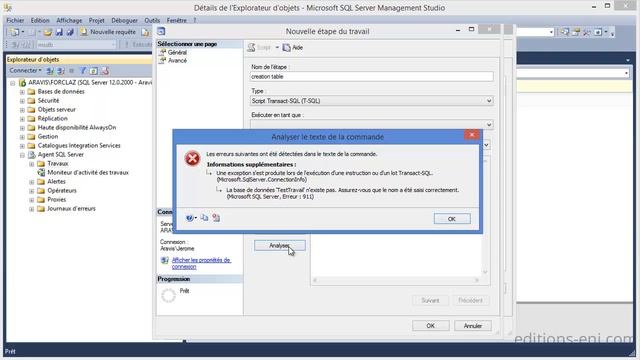Click the connect Object Explorer icon
The height and width of the screenshot is (360, 640).
point(50,71)
